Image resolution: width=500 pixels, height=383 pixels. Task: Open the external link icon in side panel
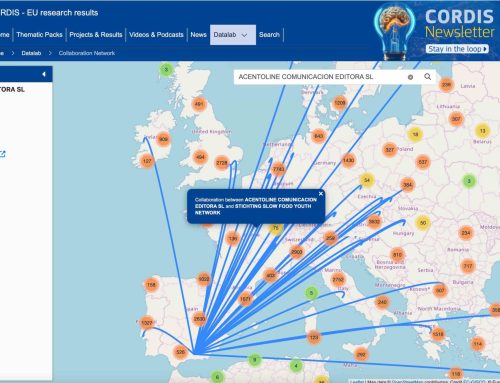3,154
